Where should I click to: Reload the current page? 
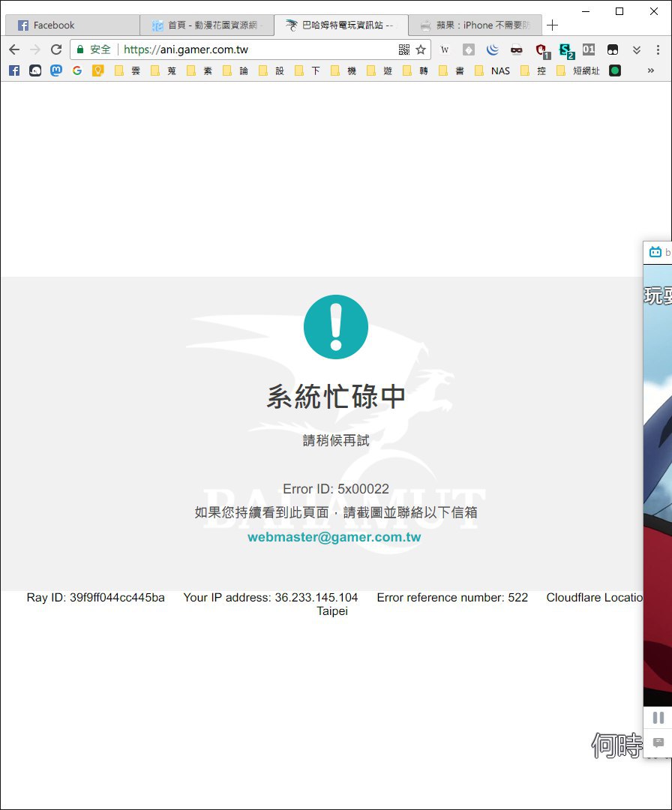(x=56, y=49)
